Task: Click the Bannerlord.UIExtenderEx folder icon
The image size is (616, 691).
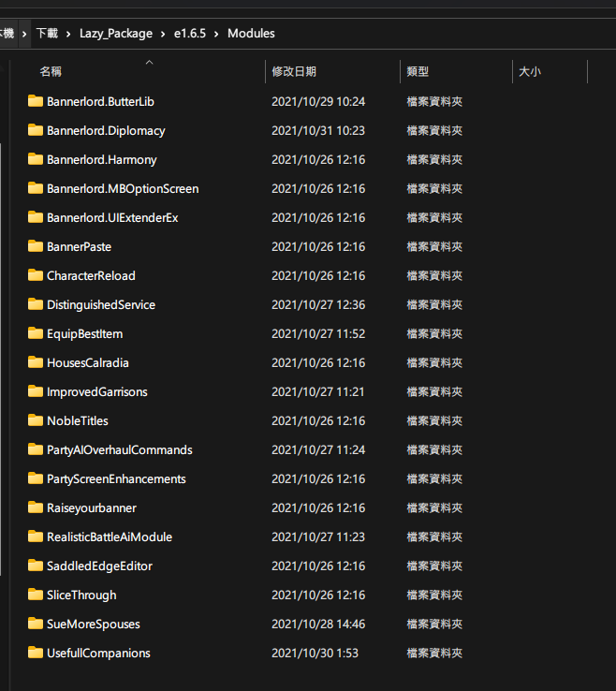Action: tap(36, 217)
